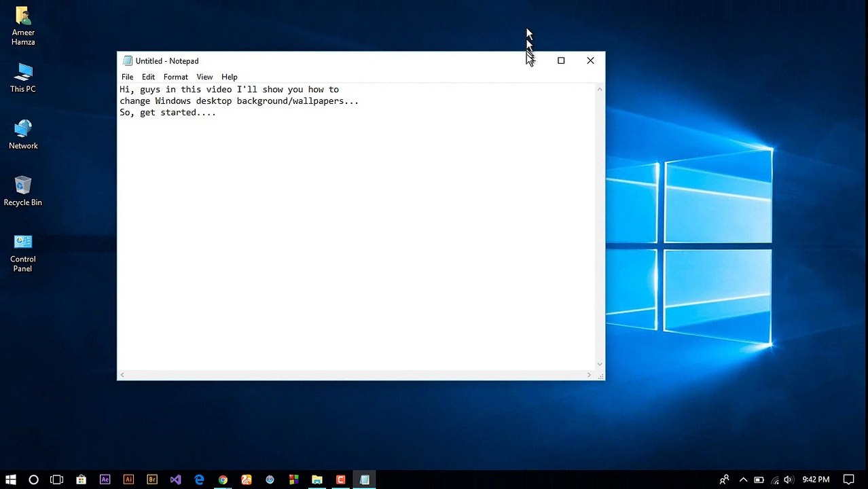The width and height of the screenshot is (868, 489).
Task: Launch Adobe Illustrator from taskbar
Action: pyautogui.click(x=128, y=479)
